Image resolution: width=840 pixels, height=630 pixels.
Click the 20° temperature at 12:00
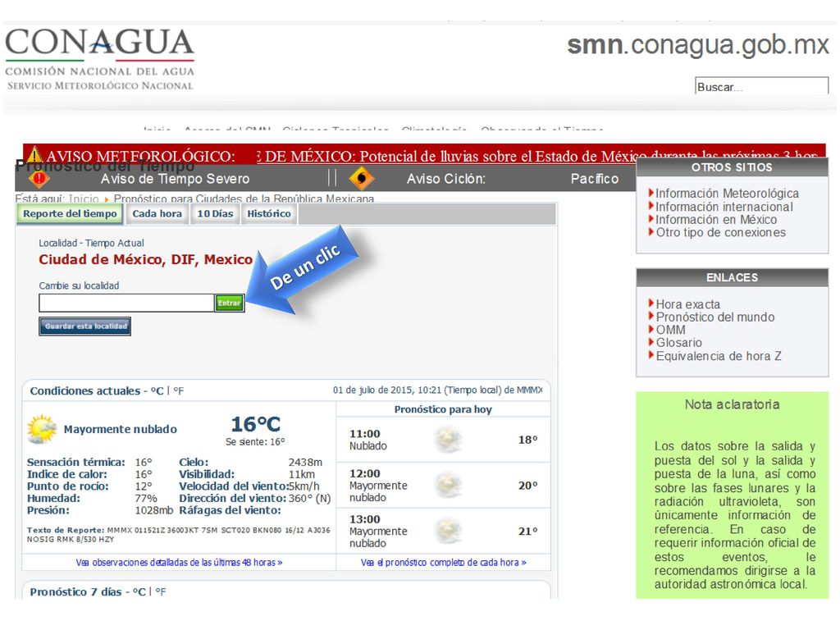527,486
